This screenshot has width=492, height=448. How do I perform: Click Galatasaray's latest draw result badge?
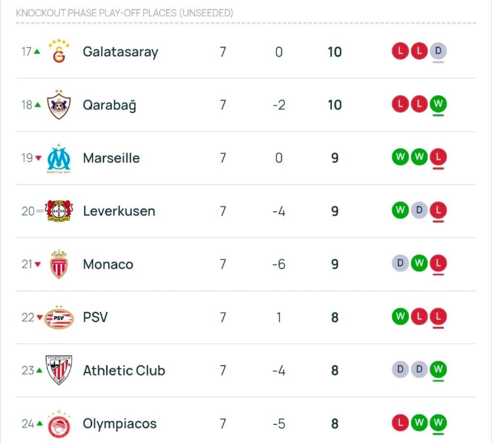pyautogui.click(x=438, y=51)
